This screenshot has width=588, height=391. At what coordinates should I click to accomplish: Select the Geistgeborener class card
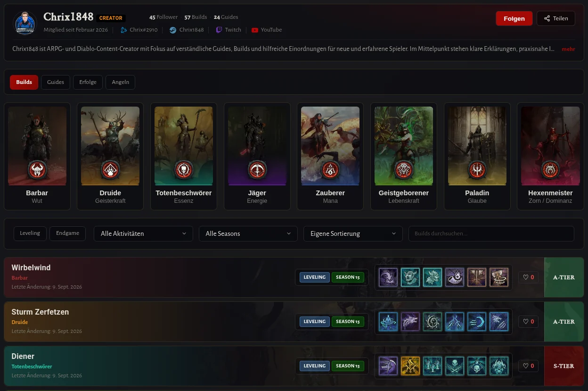click(404, 157)
